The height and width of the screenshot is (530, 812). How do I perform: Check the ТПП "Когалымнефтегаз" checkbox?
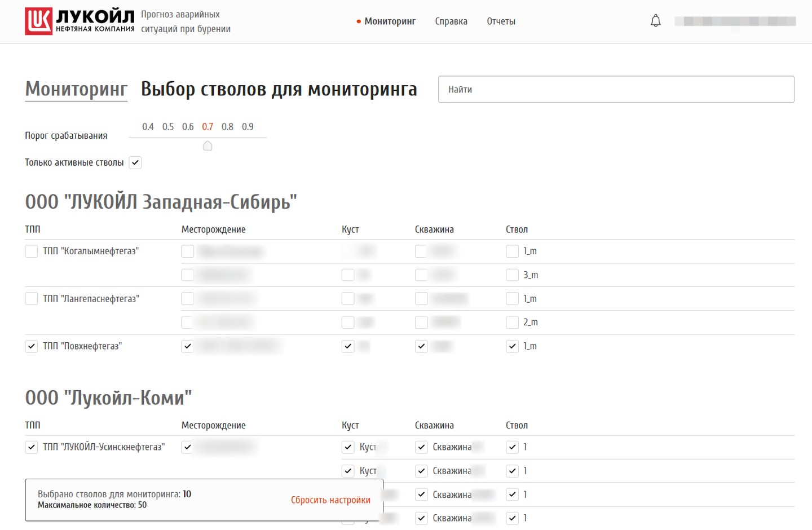pos(32,251)
